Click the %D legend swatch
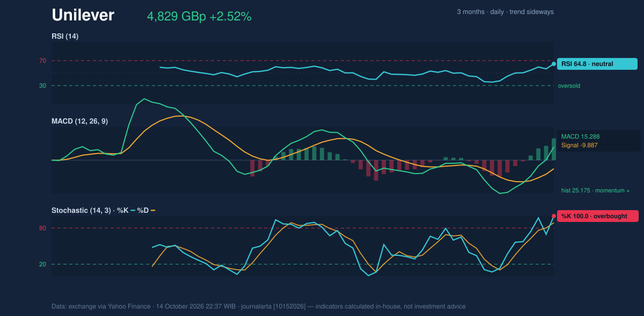The width and height of the screenshot is (644, 316). (153, 210)
